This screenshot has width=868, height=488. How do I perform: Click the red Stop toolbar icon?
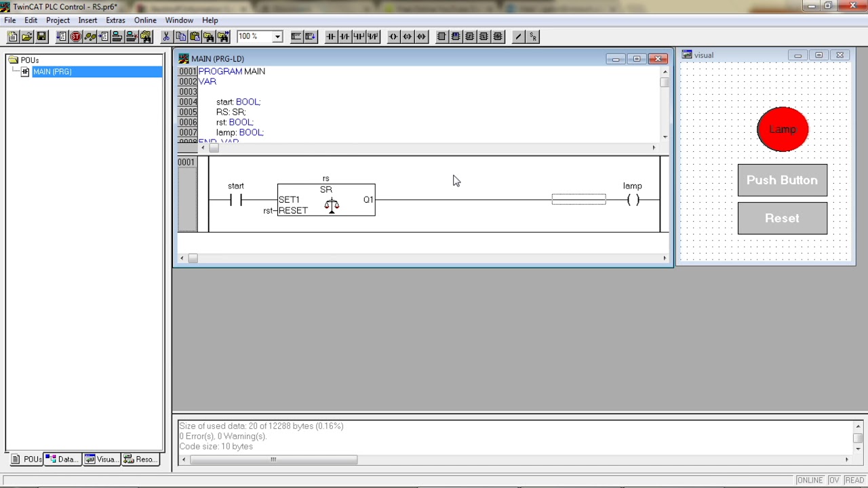pos(76,37)
